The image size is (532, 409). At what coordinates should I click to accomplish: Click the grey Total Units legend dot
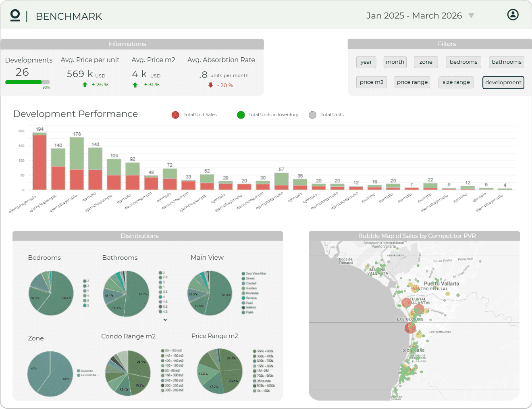pyautogui.click(x=312, y=115)
